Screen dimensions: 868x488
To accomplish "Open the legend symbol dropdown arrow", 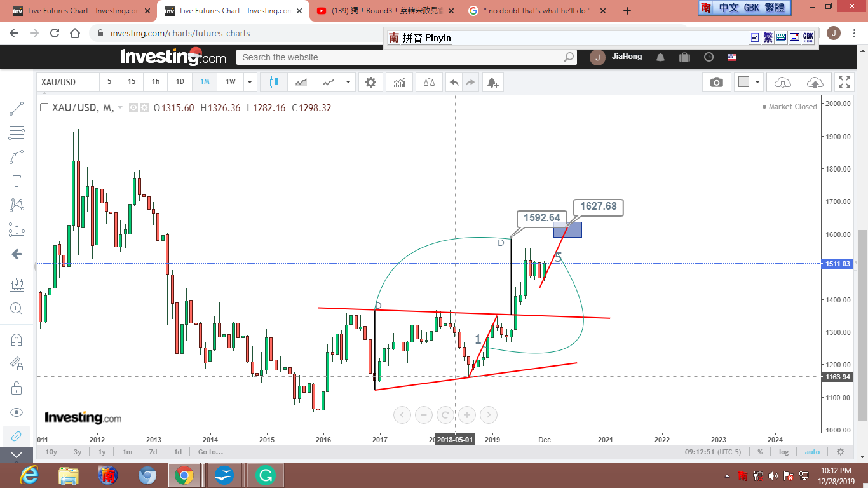I will coord(120,108).
